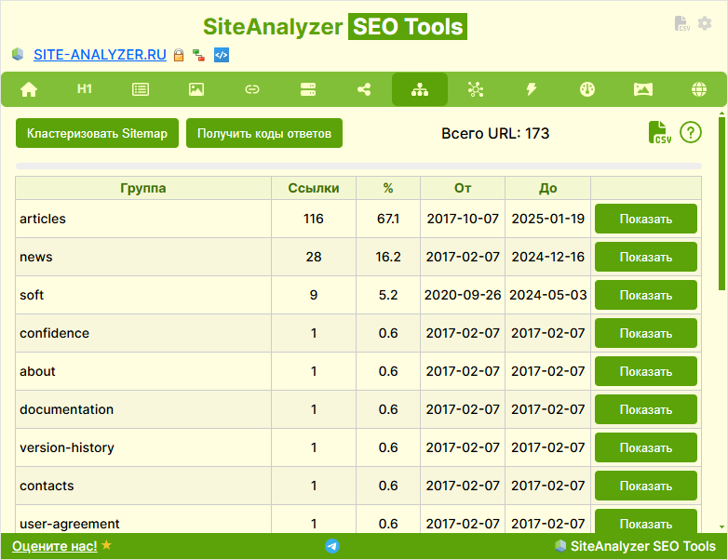728x560 pixels.
Task: Click Кластеризовать Sitemap button
Action: coord(97,133)
